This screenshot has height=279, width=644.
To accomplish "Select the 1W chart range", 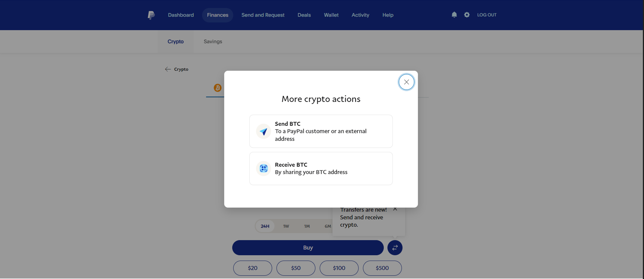I will pos(286,226).
